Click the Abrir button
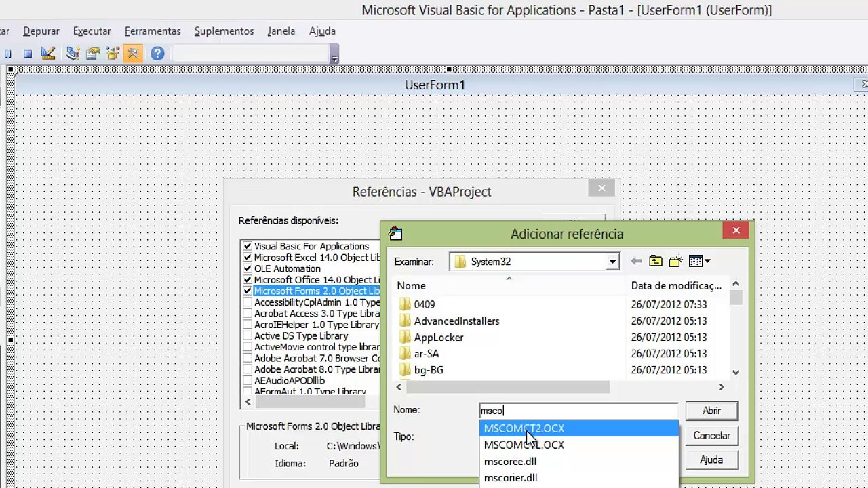Viewport: 868px width, 488px height. coord(711,411)
